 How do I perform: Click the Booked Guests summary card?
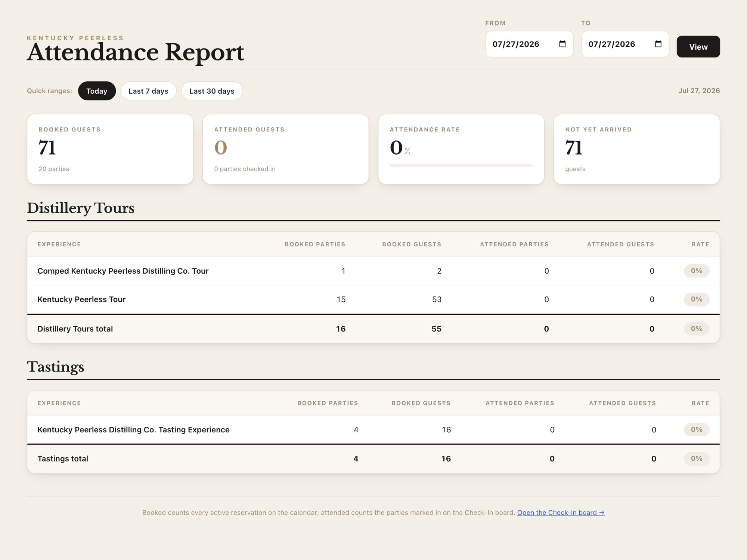pos(110,149)
